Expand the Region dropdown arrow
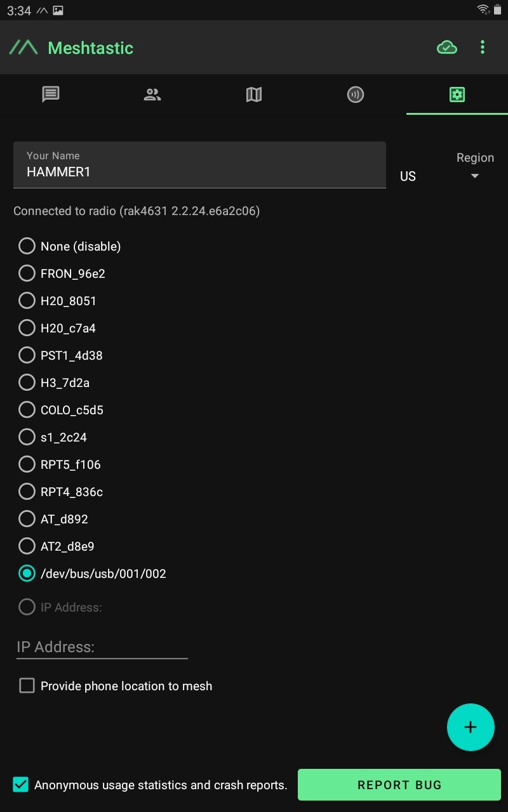The width and height of the screenshot is (508, 812). 474,176
